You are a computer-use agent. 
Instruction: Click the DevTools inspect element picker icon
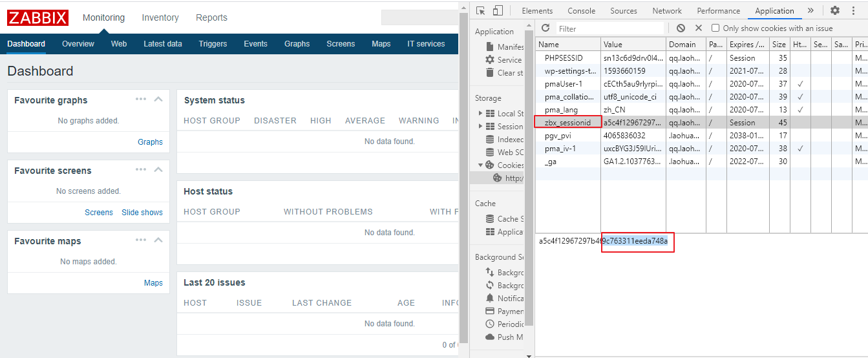click(x=480, y=10)
